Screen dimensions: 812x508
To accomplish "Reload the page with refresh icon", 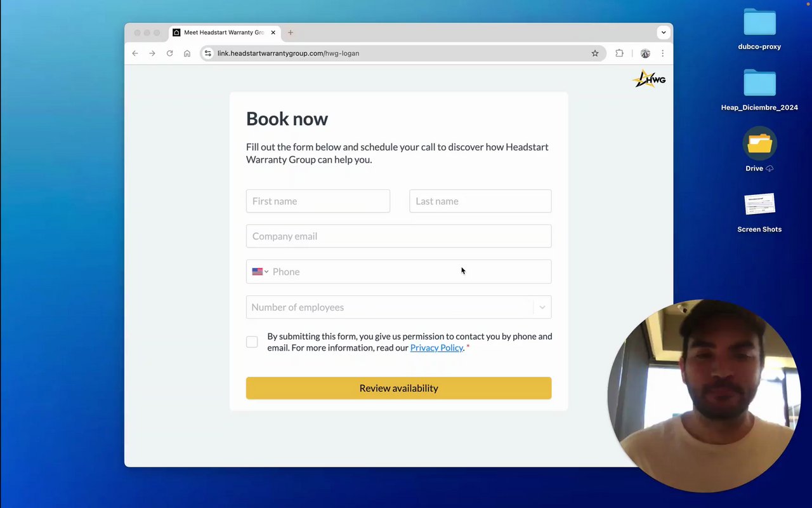I will point(170,53).
